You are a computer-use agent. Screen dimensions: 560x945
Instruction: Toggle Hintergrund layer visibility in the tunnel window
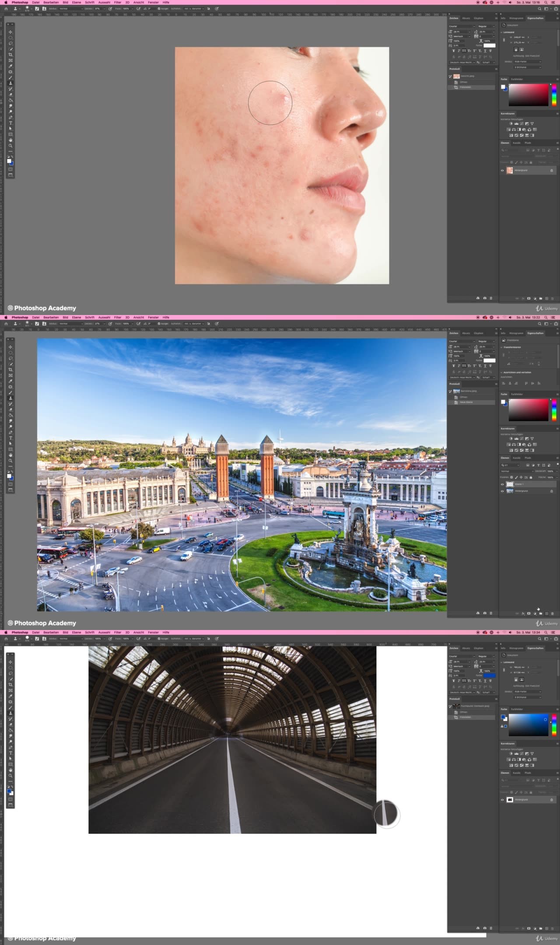(x=502, y=800)
